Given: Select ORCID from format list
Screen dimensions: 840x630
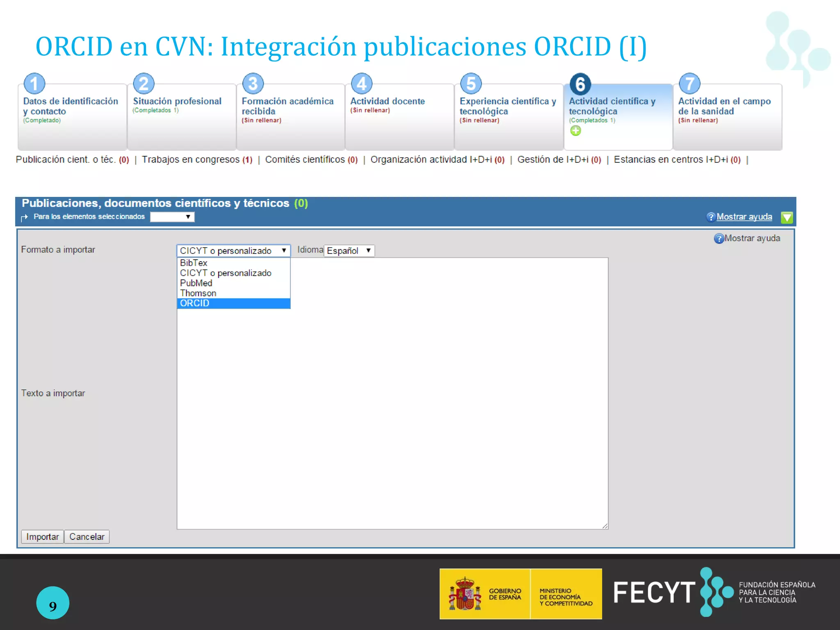Looking at the screenshot, I should [x=233, y=303].
